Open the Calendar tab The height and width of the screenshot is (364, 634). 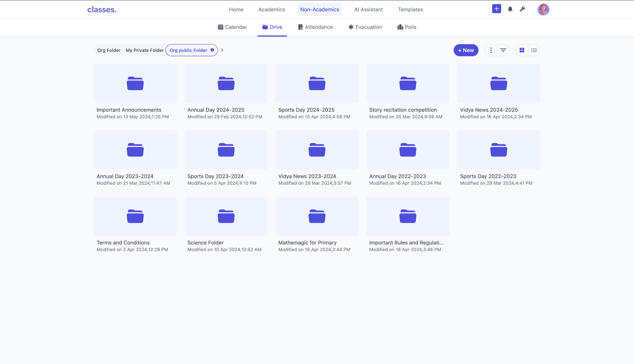pos(232,27)
